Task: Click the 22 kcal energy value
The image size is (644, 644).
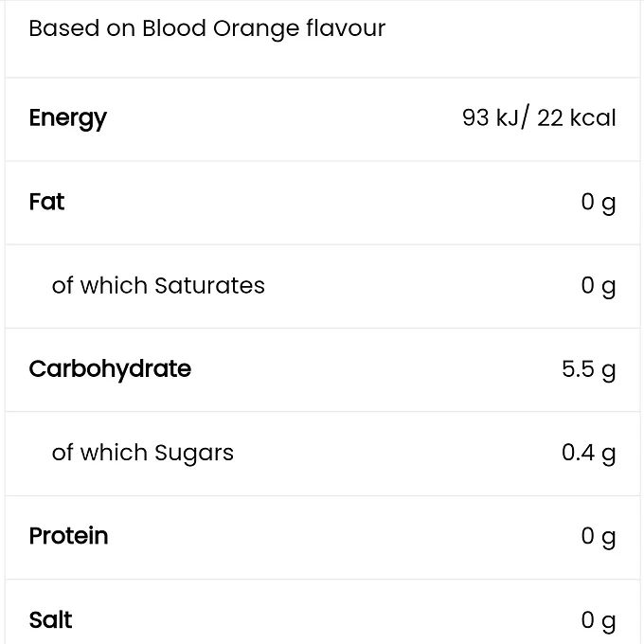Action: tap(576, 118)
